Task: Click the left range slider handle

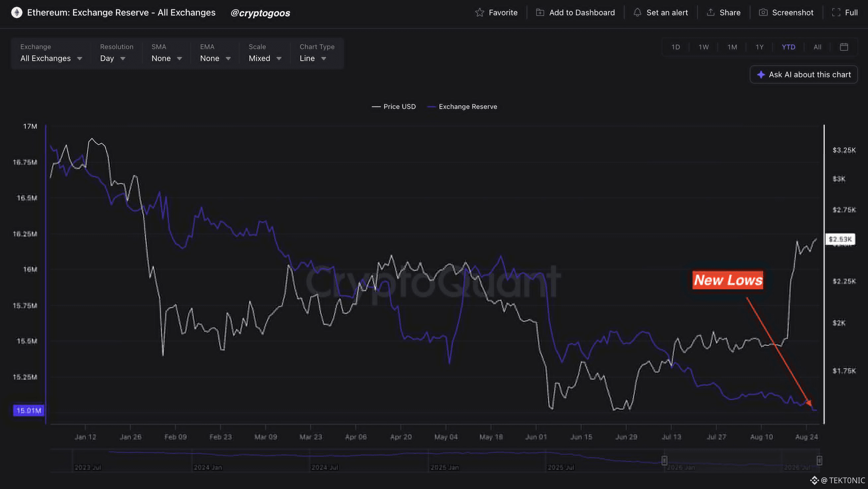Action: pos(664,460)
